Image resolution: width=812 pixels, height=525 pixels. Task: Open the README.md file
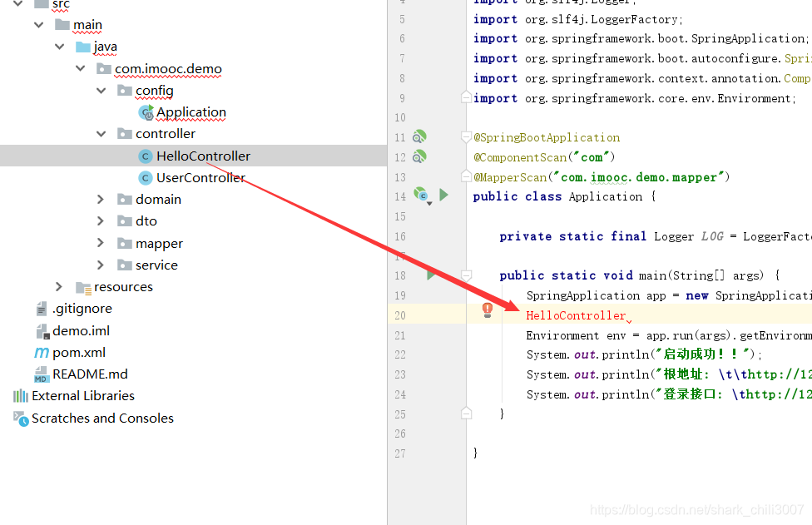[x=90, y=374]
